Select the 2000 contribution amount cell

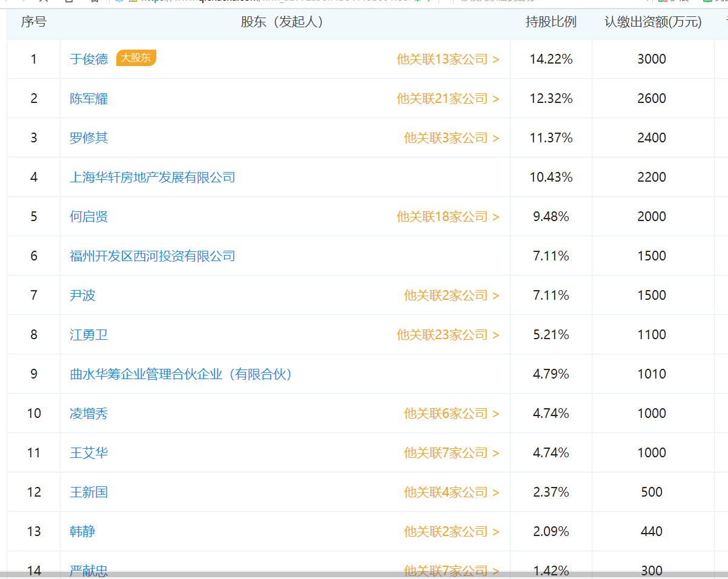pyautogui.click(x=652, y=216)
